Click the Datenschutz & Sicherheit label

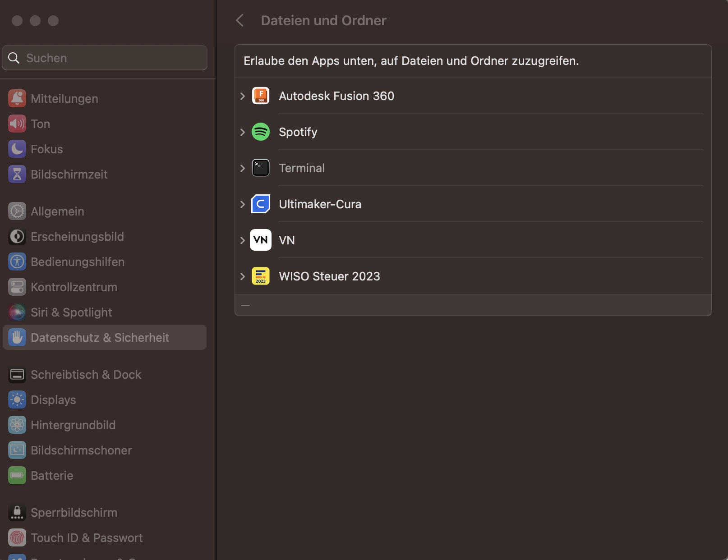click(x=100, y=338)
